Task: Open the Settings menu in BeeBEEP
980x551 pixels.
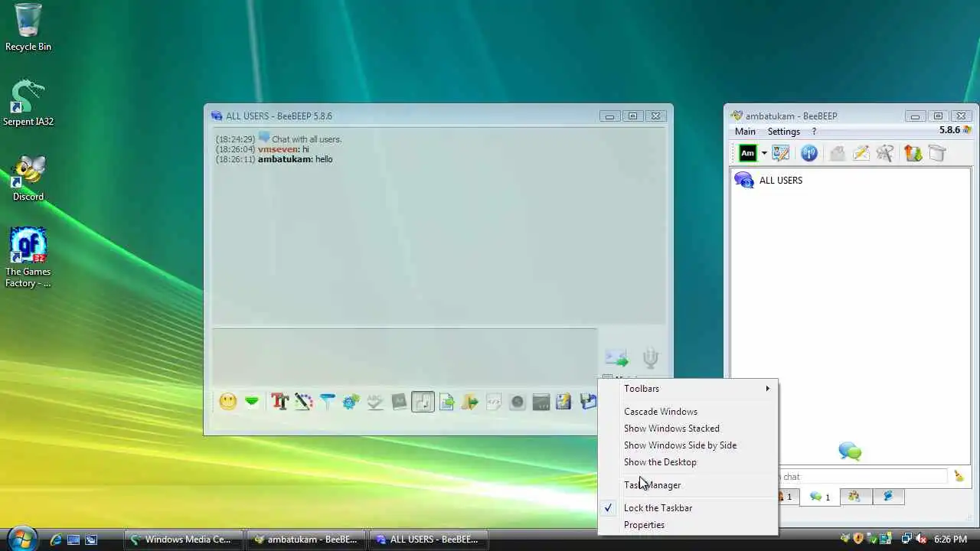Action: tap(784, 132)
